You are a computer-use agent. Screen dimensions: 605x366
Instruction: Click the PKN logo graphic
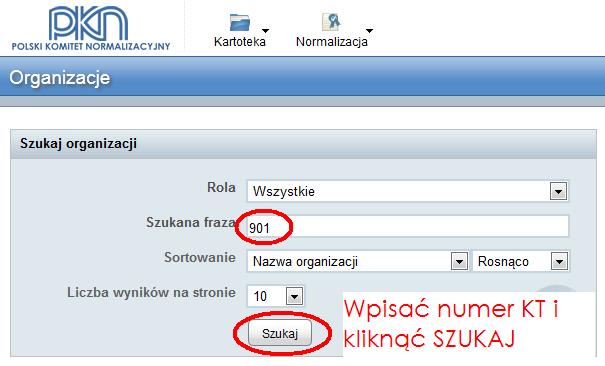[x=88, y=23]
